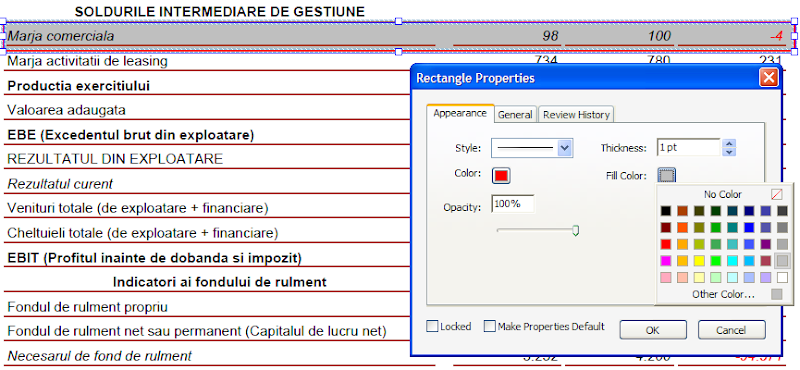Select the cyan palette swatch

click(x=732, y=261)
